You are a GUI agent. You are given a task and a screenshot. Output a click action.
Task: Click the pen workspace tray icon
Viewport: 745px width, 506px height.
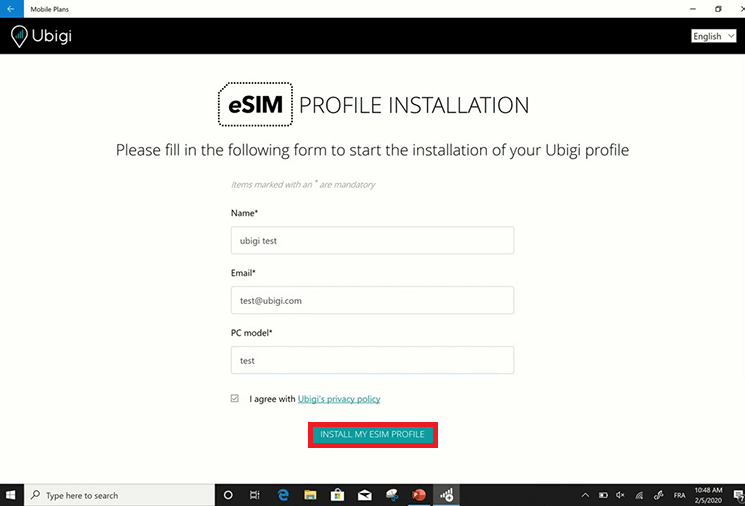coord(659,495)
